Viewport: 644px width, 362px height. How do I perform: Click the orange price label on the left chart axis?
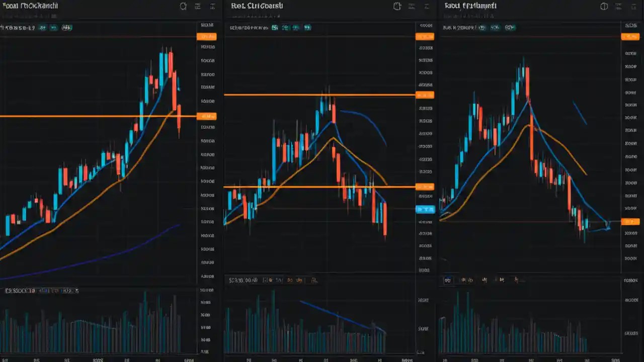tap(206, 116)
